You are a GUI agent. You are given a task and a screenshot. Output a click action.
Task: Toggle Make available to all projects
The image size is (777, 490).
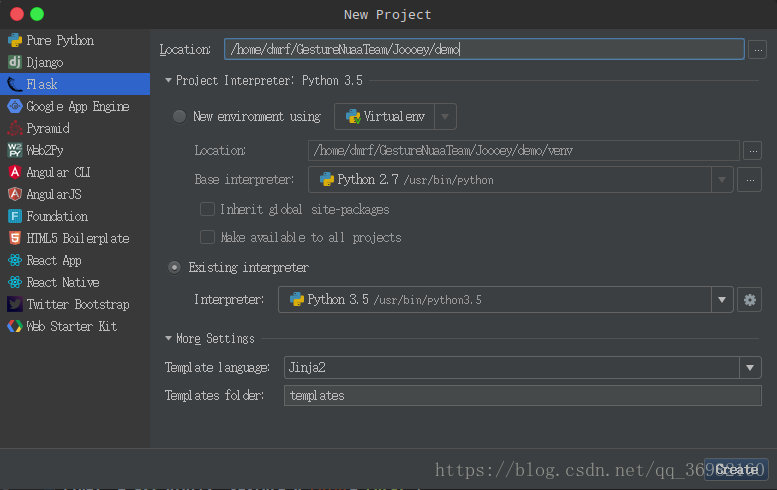(x=207, y=237)
